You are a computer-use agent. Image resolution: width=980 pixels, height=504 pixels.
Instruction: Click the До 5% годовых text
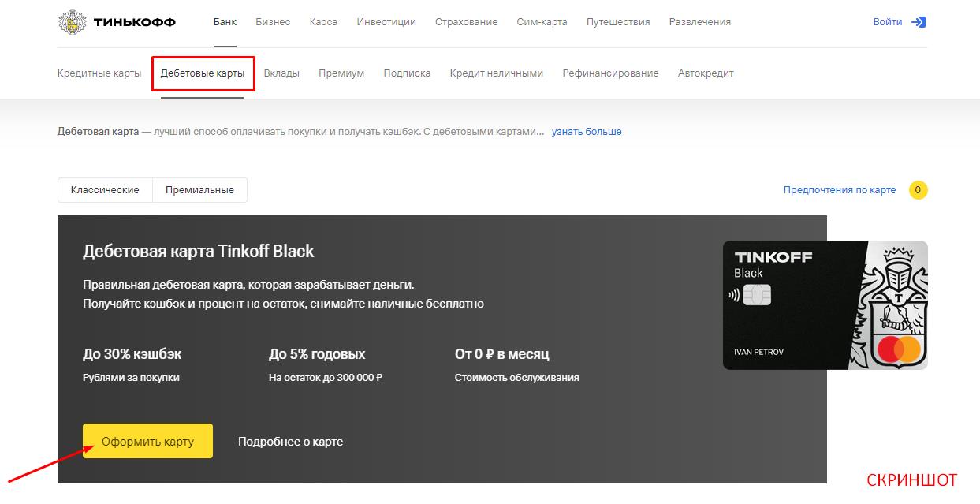coord(317,354)
